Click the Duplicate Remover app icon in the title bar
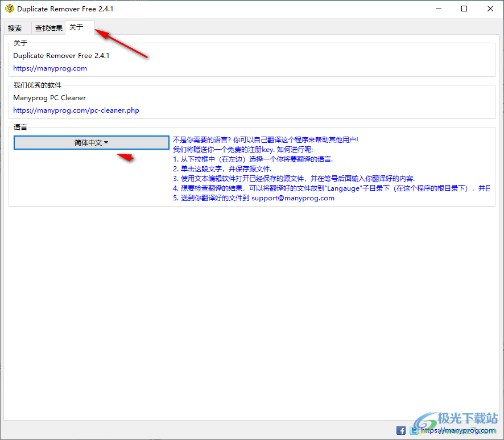 point(10,9)
